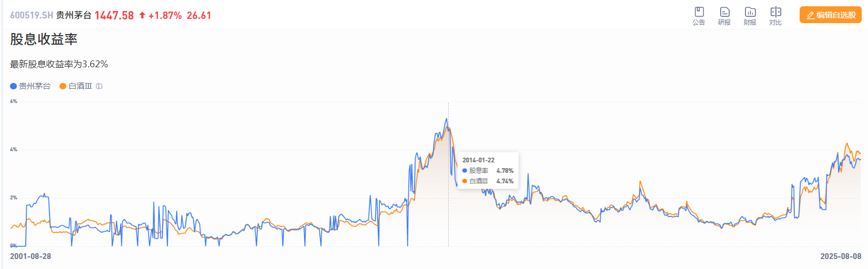Click the start date 2001-08-28 label
The image size is (868, 269).
[x=31, y=256]
